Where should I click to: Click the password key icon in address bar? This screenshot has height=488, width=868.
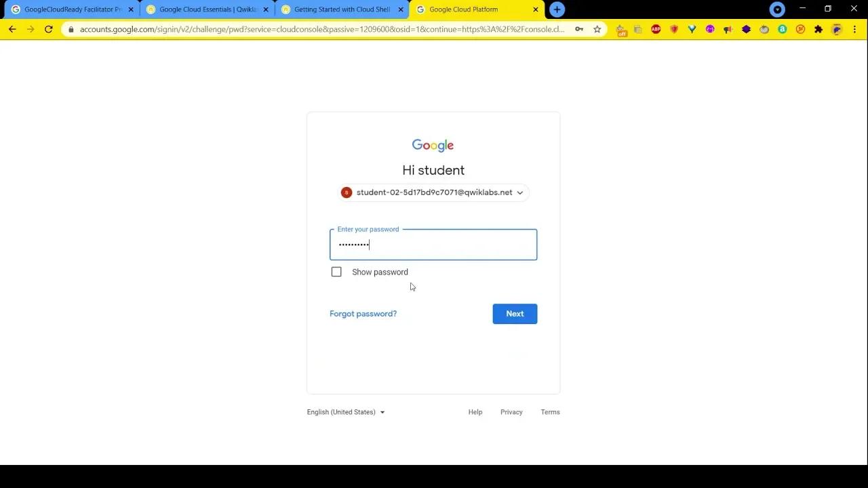[x=578, y=29]
